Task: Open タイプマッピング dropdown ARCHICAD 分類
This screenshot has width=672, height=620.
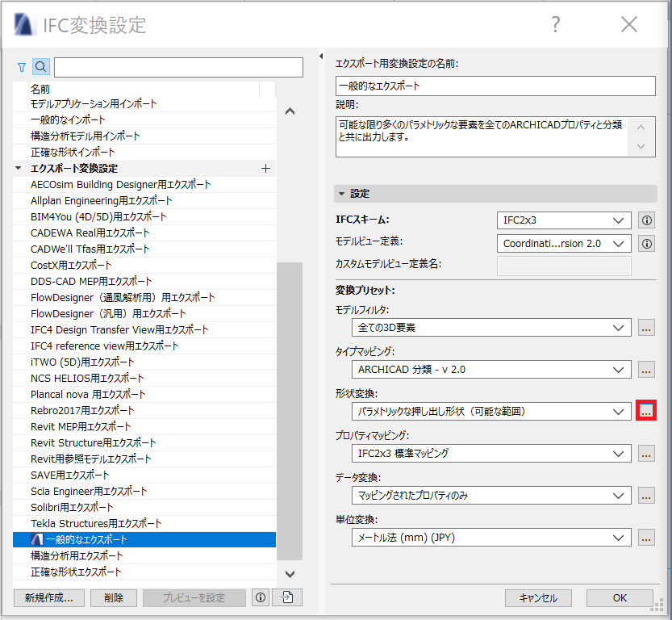Action: click(x=491, y=370)
